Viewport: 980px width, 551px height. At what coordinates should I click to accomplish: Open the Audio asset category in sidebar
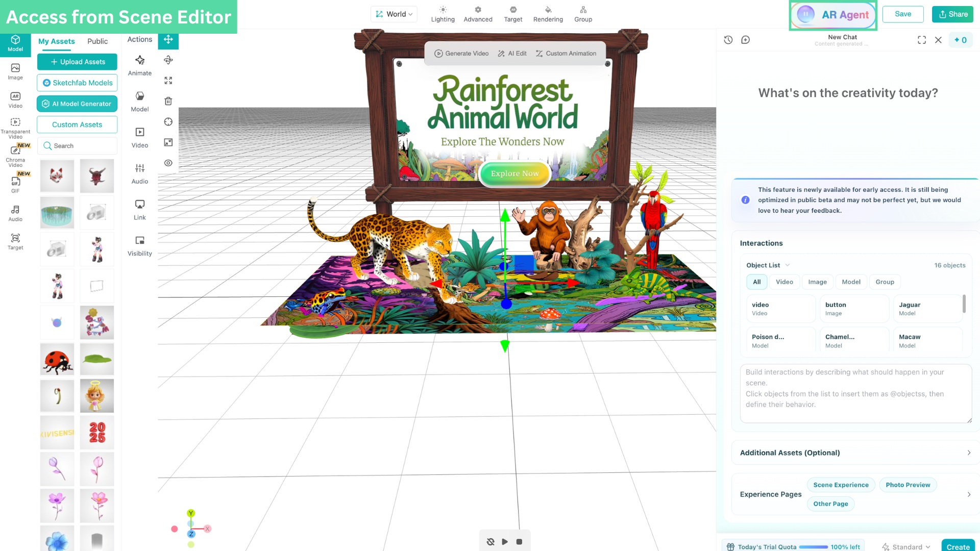pyautogui.click(x=15, y=213)
